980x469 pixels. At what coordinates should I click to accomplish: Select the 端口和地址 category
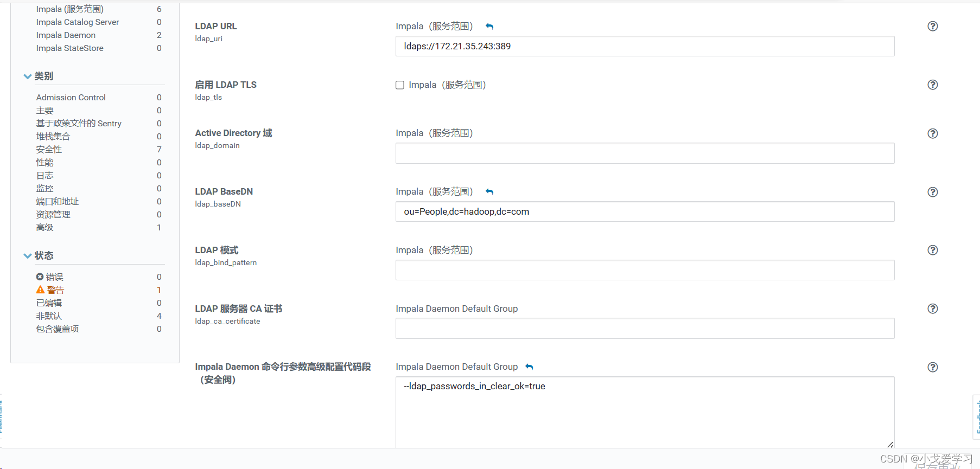click(x=58, y=202)
